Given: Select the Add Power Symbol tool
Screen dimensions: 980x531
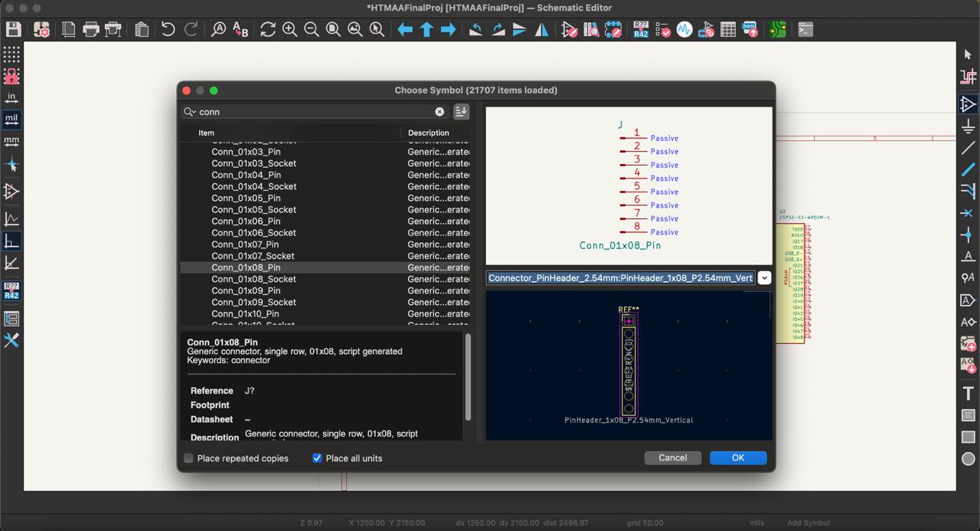Looking at the screenshot, I should pos(969,126).
